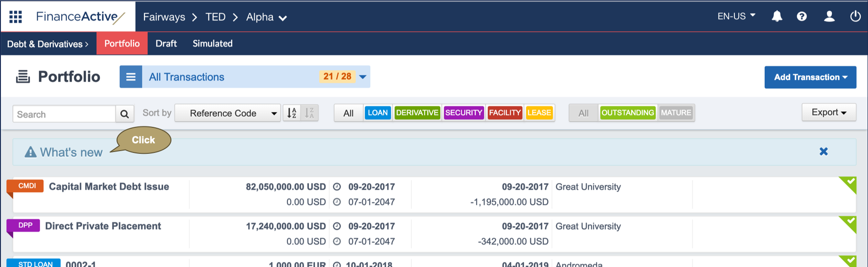This screenshot has width=868, height=267.
Task: Filter by LOAN type
Action: pyautogui.click(x=378, y=113)
